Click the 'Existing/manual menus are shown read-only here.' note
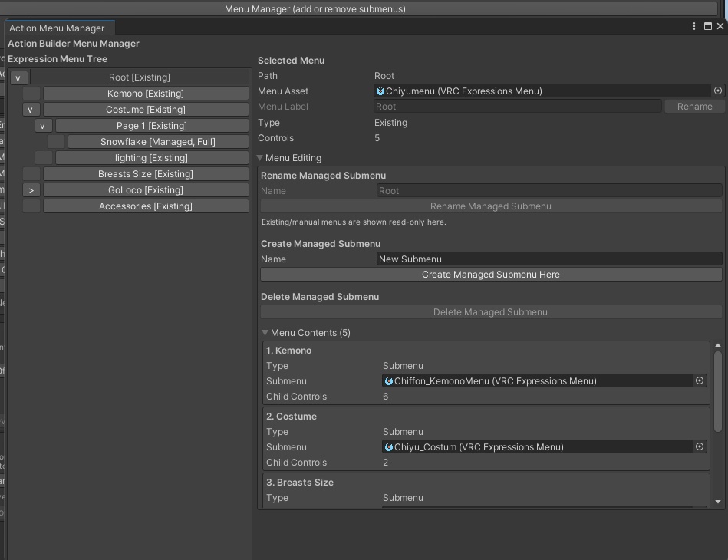This screenshot has width=728, height=560. (354, 222)
